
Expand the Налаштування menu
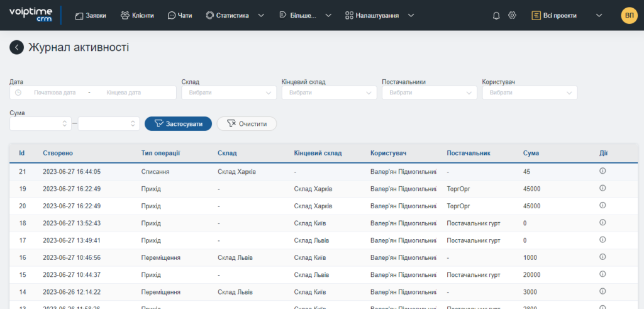coord(379,16)
